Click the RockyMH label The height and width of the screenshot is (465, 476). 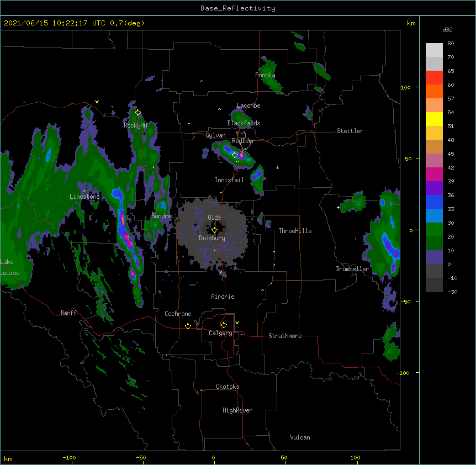click(x=135, y=125)
